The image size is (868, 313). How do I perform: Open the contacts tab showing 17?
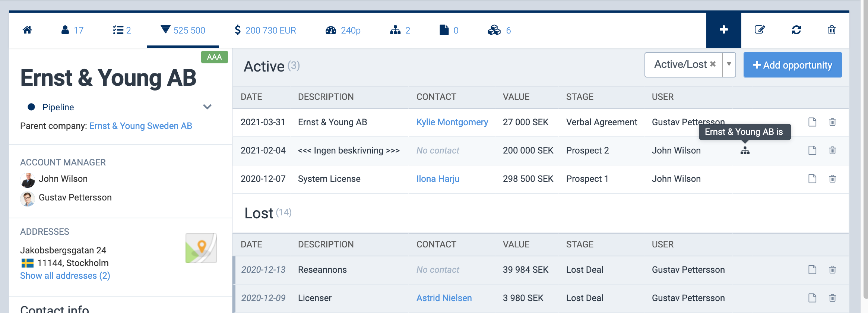coord(72,30)
